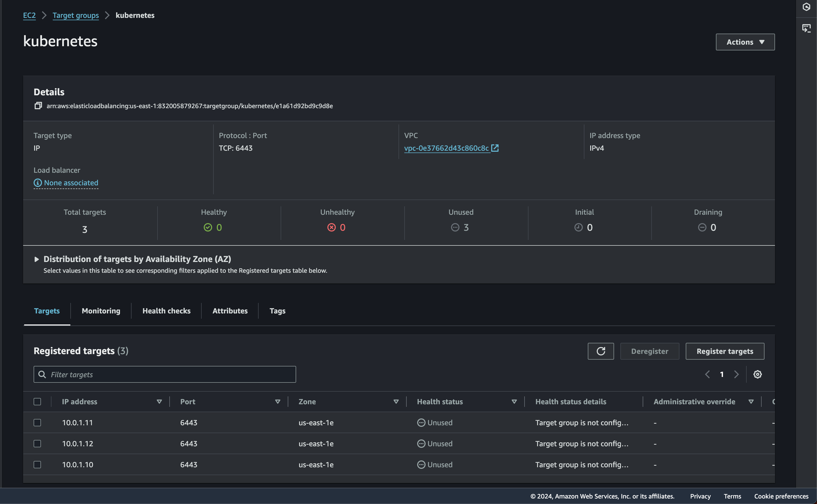817x504 pixels.
Task: Click port 6443 in 10.0.1.10 row
Action: [x=189, y=465]
